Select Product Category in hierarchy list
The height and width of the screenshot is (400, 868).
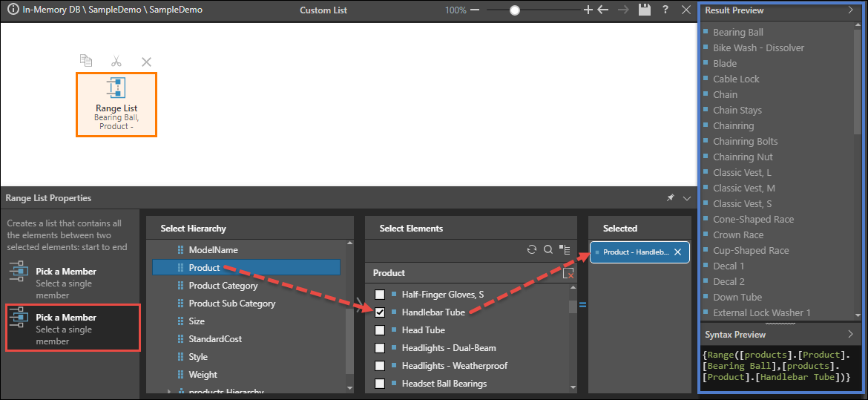tap(223, 286)
